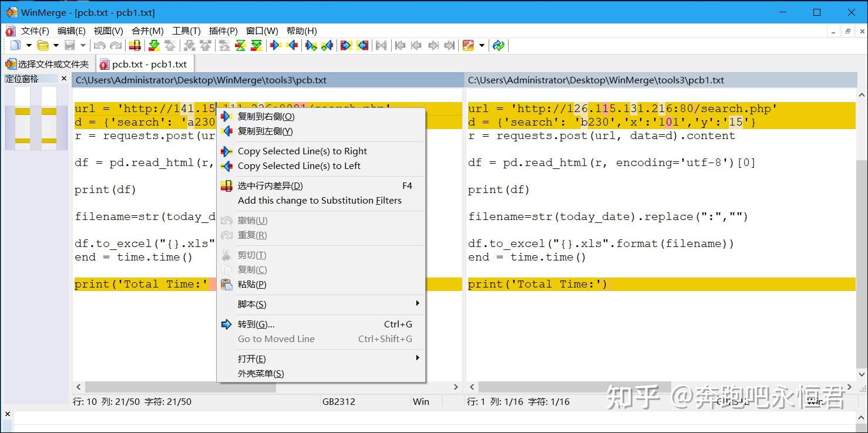Viewport: 868px width, 433px height.
Task: Choose 选中行内差异(D) in the context menu
Action: [321, 186]
